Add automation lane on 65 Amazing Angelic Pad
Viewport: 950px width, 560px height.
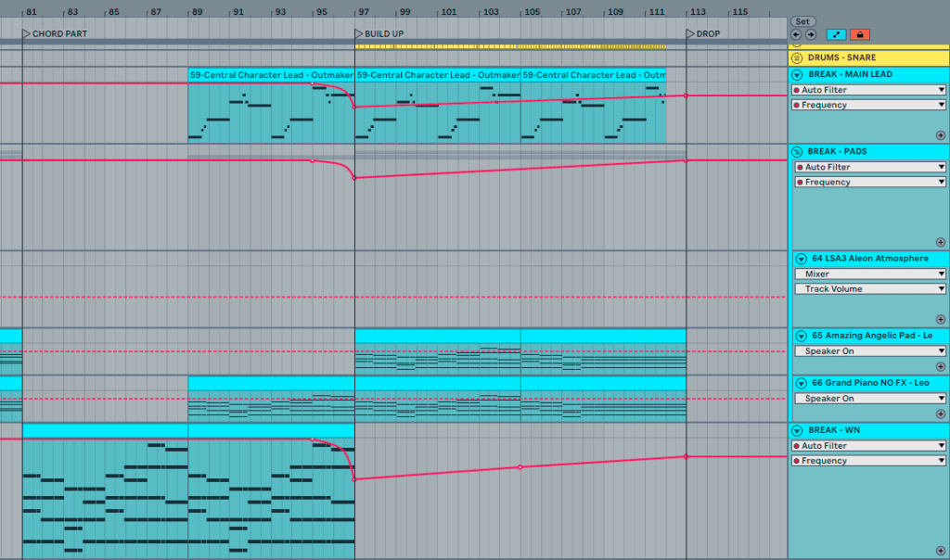coord(941,364)
